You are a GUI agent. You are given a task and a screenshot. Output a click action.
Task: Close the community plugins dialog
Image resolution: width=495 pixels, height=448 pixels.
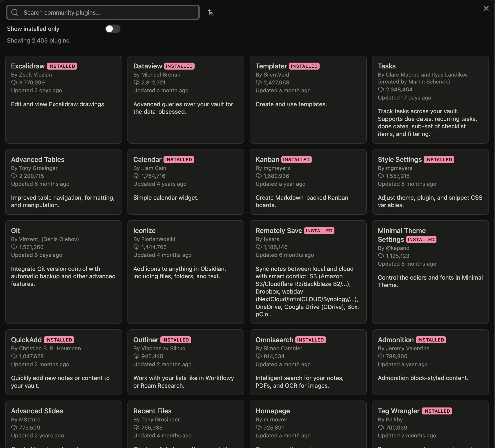click(x=486, y=9)
